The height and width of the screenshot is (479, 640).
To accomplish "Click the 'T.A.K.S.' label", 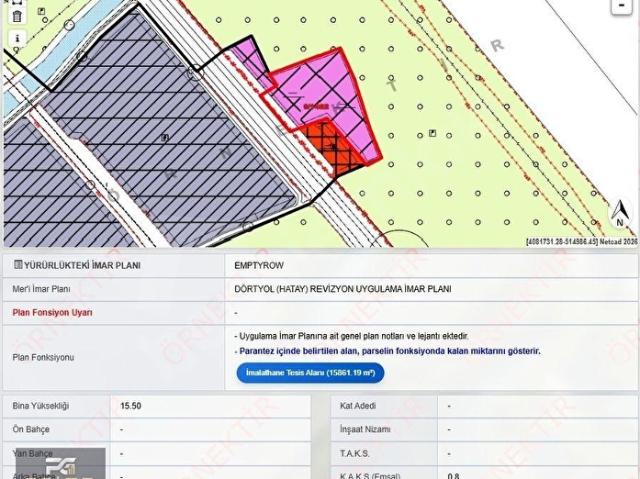I will (355, 453).
